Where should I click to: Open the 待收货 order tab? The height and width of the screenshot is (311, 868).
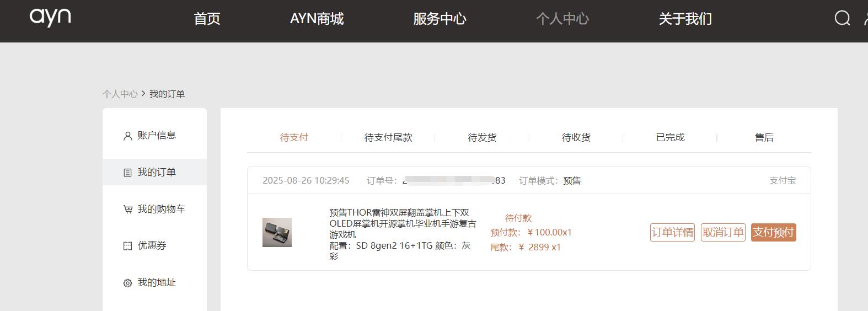pyautogui.click(x=576, y=137)
